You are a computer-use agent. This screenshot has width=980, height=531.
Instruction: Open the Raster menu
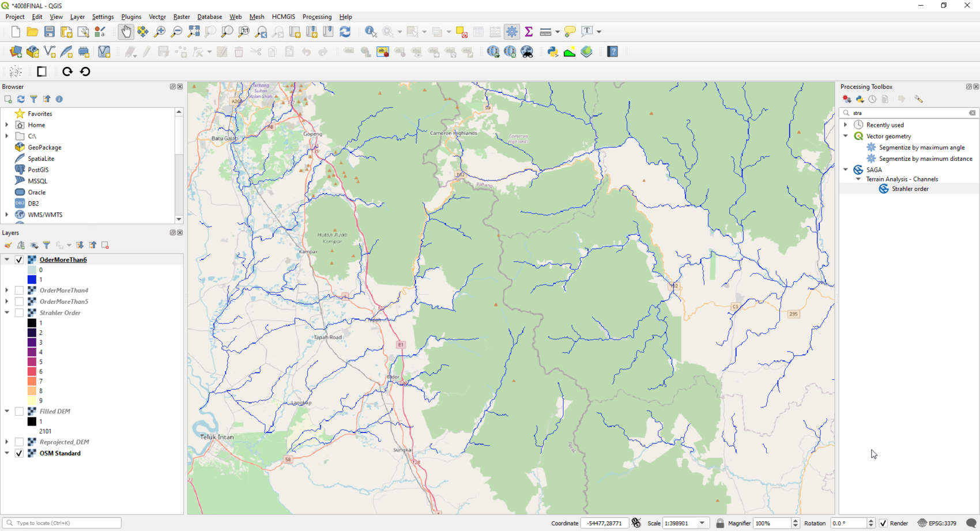(181, 17)
